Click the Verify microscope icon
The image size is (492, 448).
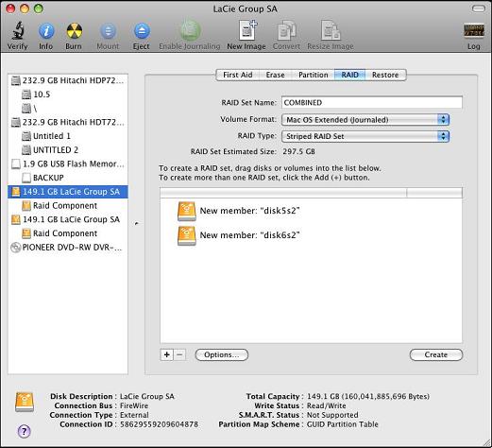tap(18, 31)
